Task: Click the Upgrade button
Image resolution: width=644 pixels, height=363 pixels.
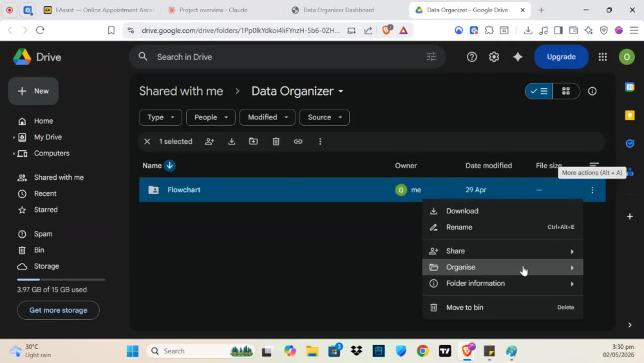Action: coord(561,57)
